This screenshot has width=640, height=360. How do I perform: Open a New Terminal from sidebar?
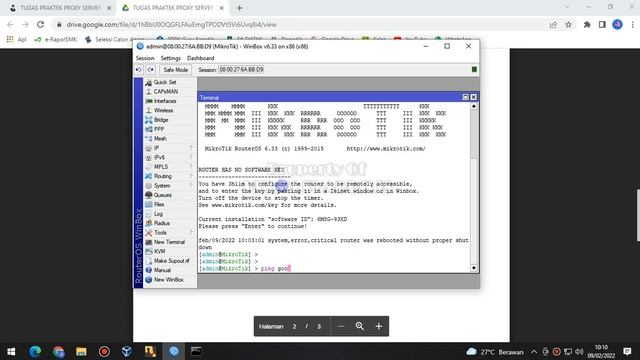(169, 242)
